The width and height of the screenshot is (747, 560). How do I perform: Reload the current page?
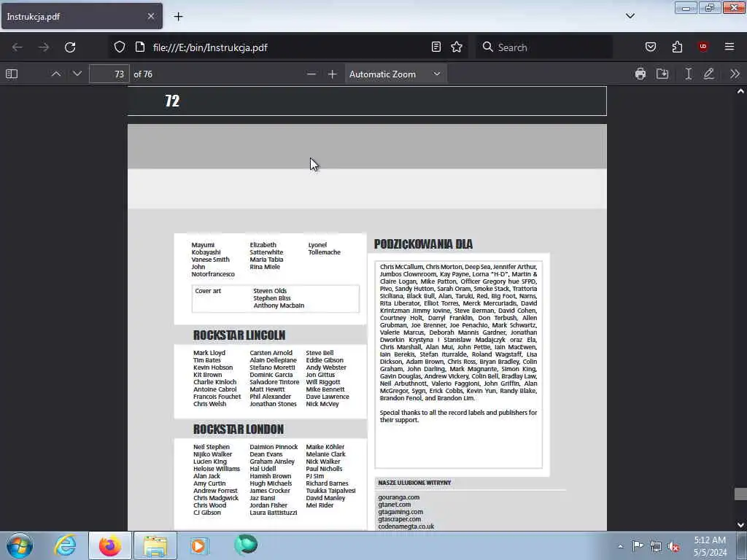[70, 47]
